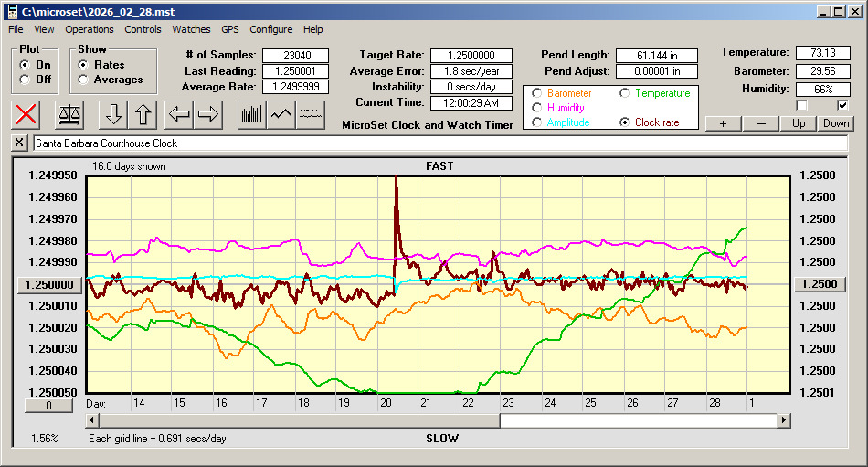Screen dimensions: 868x467
Task: Click the right arrow toolbar icon
Action: (x=208, y=114)
